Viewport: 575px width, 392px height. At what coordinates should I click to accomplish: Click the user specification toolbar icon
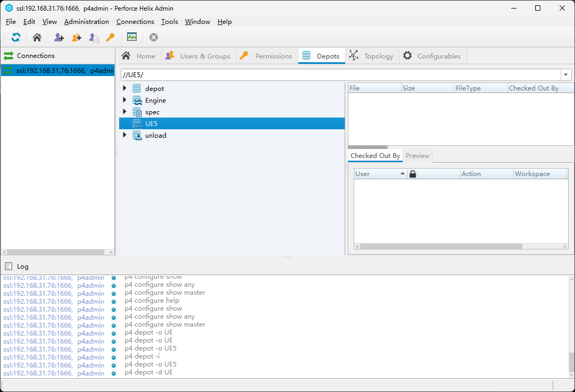click(94, 37)
